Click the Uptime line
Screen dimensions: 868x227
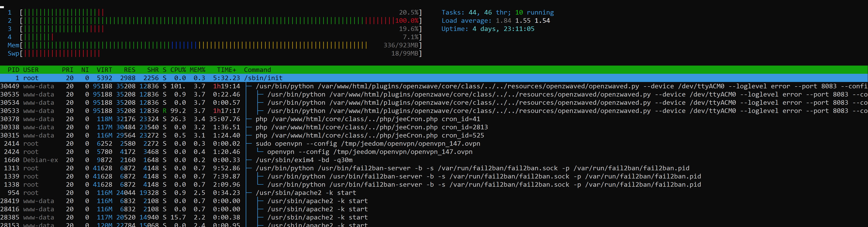tap(488, 29)
